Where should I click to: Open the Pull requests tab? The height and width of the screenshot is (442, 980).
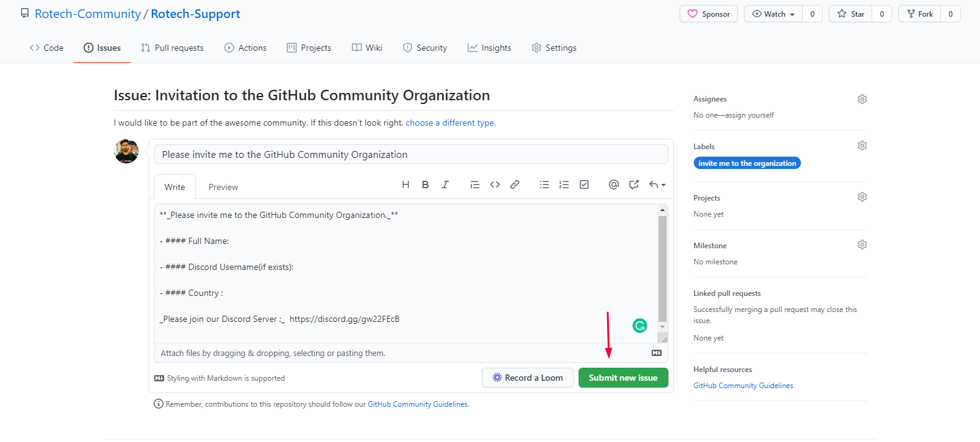tap(172, 48)
